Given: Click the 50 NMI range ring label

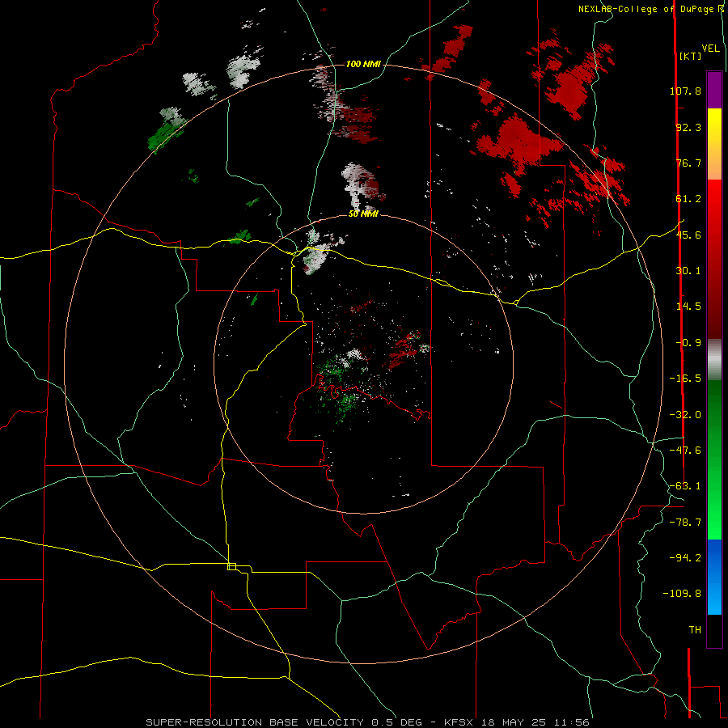Looking at the screenshot, I should [x=363, y=214].
